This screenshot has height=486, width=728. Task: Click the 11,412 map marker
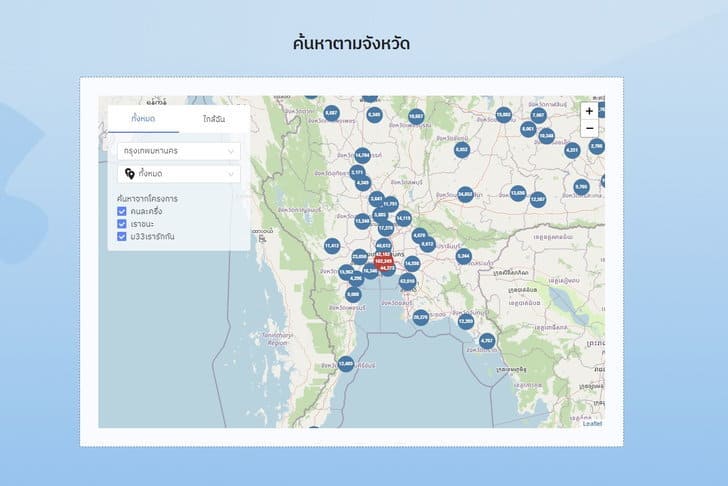click(x=332, y=246)
